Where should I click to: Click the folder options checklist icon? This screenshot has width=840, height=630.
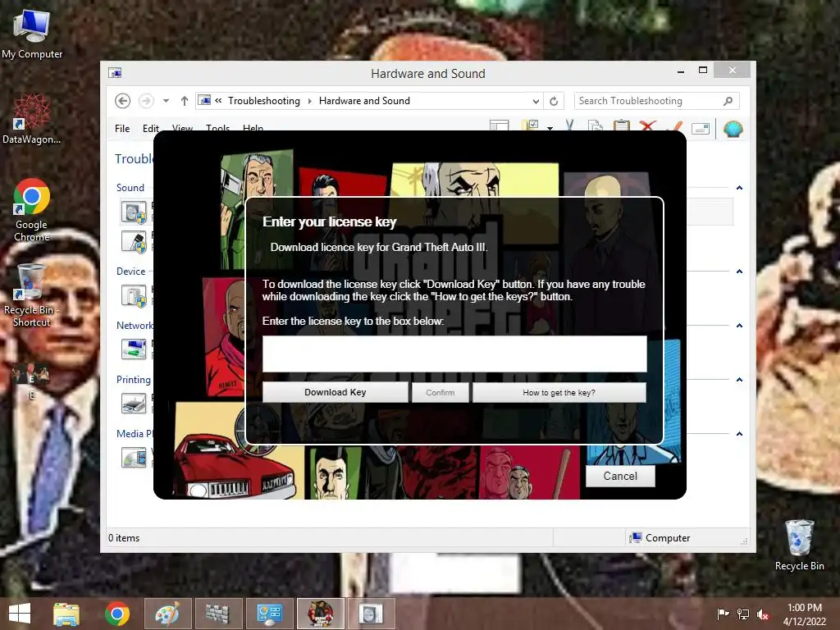(x=531, y=126)
